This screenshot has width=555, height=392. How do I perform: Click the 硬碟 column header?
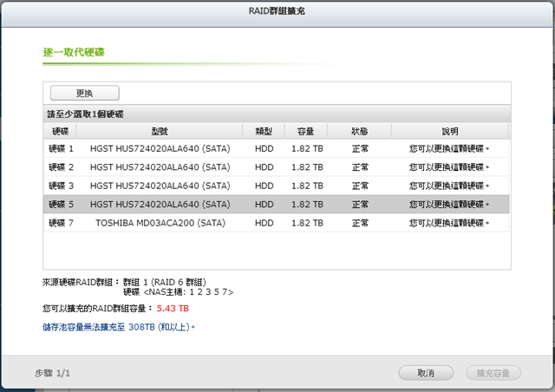(60, 131)
